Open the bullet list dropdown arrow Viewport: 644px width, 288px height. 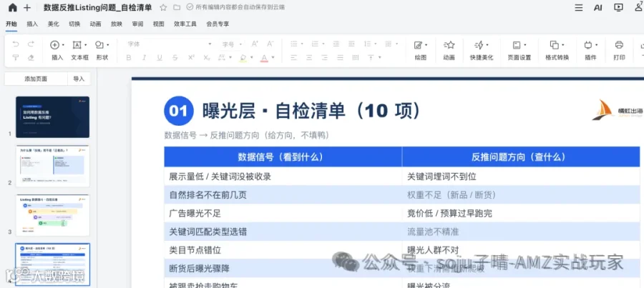coord(302,44)
